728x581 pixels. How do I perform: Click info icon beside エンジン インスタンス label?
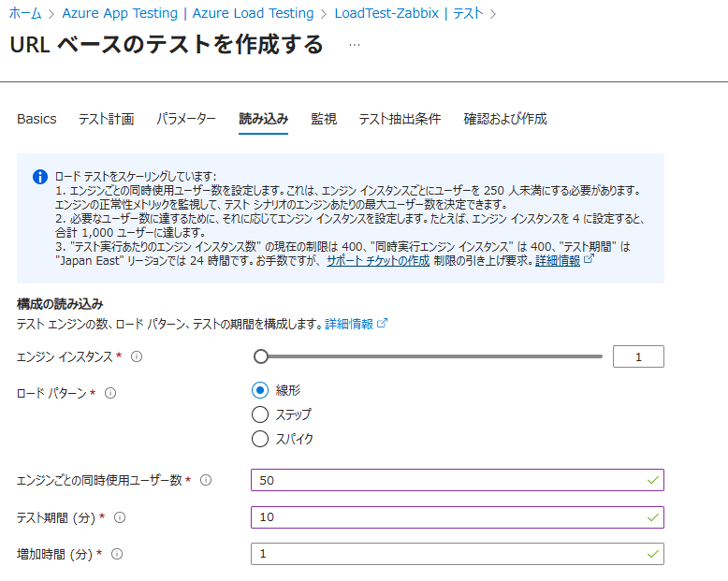click(137, 356)
